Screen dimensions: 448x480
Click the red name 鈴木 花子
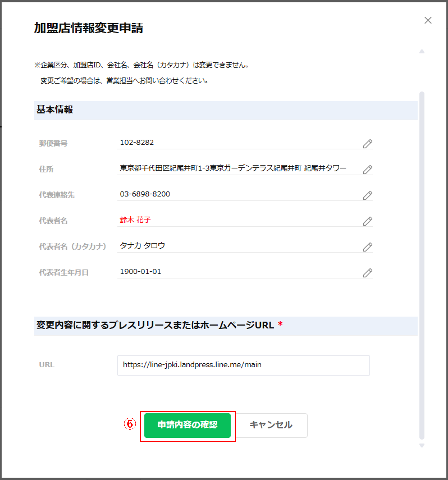135,220
